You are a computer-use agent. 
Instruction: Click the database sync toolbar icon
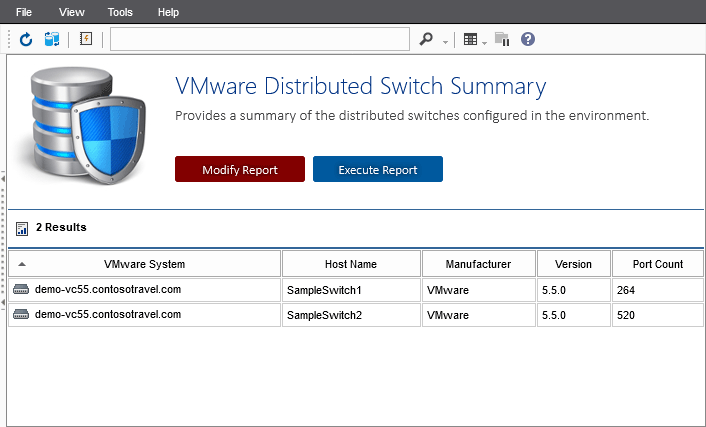tap(52, 39)
